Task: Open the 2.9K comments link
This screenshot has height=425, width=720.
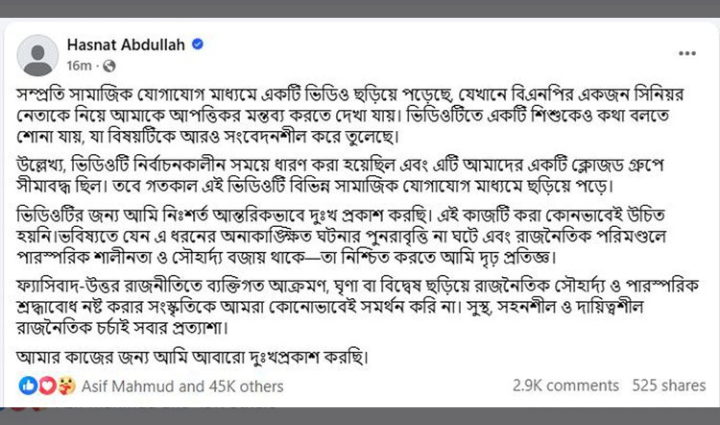Action: [566, 385]
